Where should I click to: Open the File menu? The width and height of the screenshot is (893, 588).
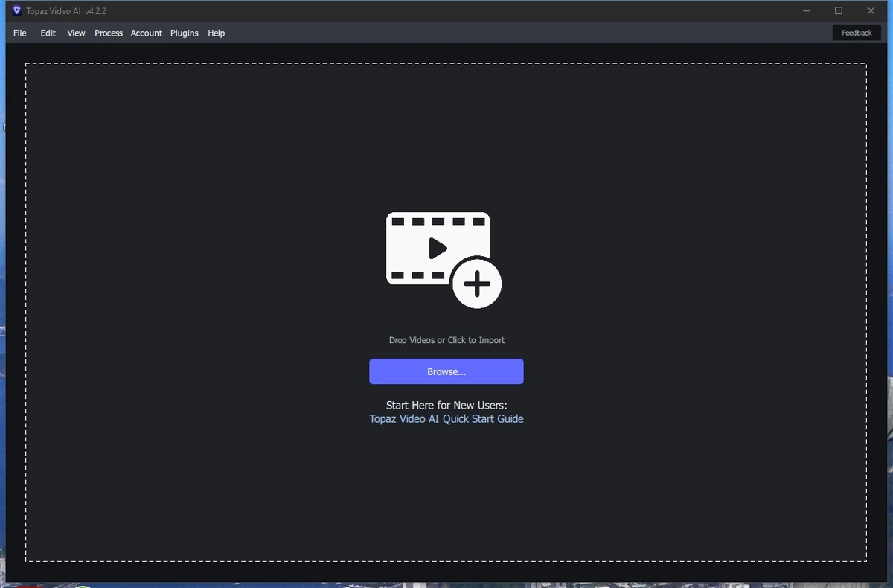tap(20, 33)
